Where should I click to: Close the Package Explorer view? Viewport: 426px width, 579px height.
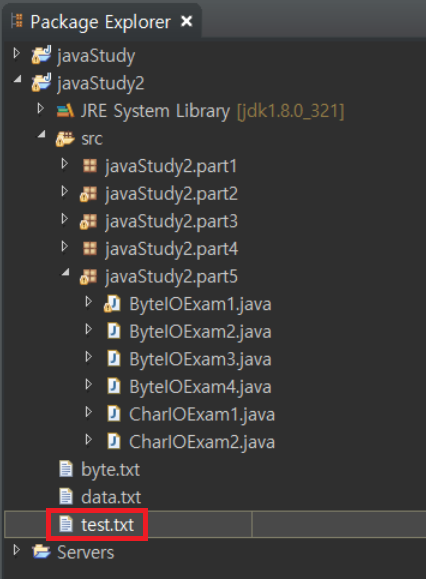[x=187, y=21]
